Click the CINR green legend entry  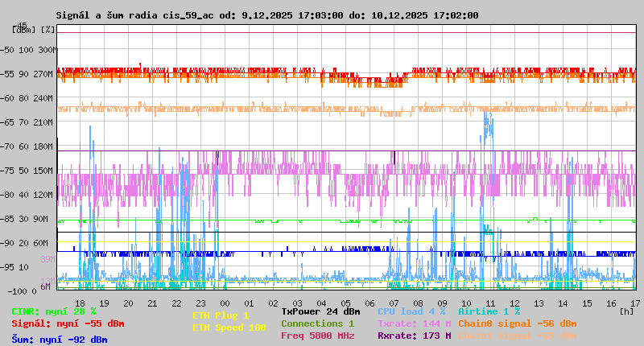coord(54,311)
